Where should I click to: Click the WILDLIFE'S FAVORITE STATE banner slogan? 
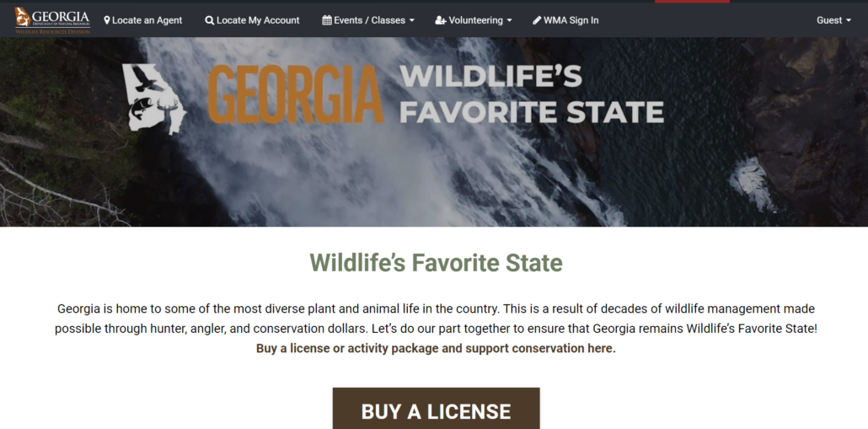(532, 94)
